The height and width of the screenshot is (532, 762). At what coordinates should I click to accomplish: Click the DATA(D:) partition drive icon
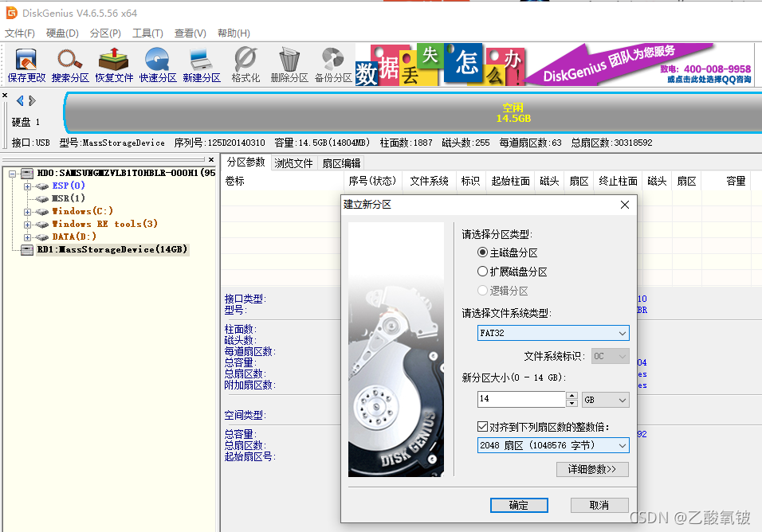pos(41,237)
